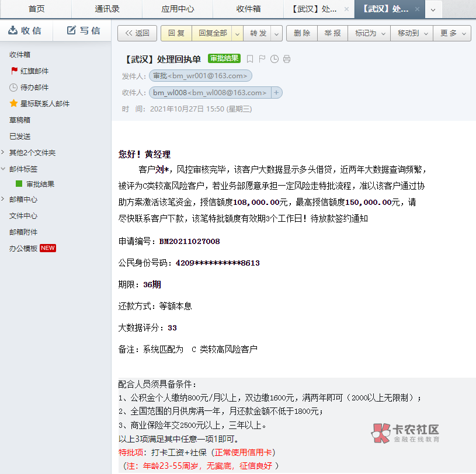Click the bookmark icon beside the subject
The image size is (476, 474).
point(250,59)
